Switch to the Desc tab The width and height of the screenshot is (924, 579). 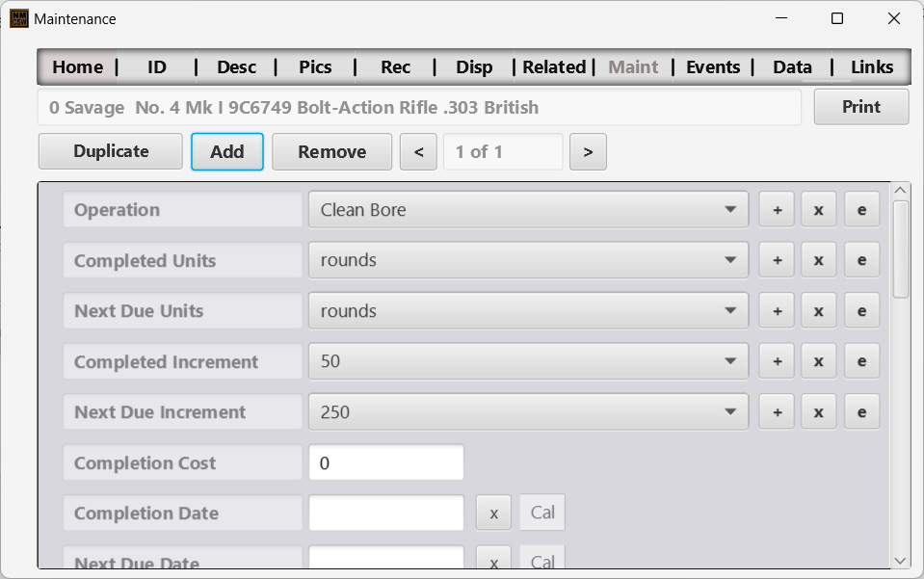pyautogui.click(x=236, y=67)
